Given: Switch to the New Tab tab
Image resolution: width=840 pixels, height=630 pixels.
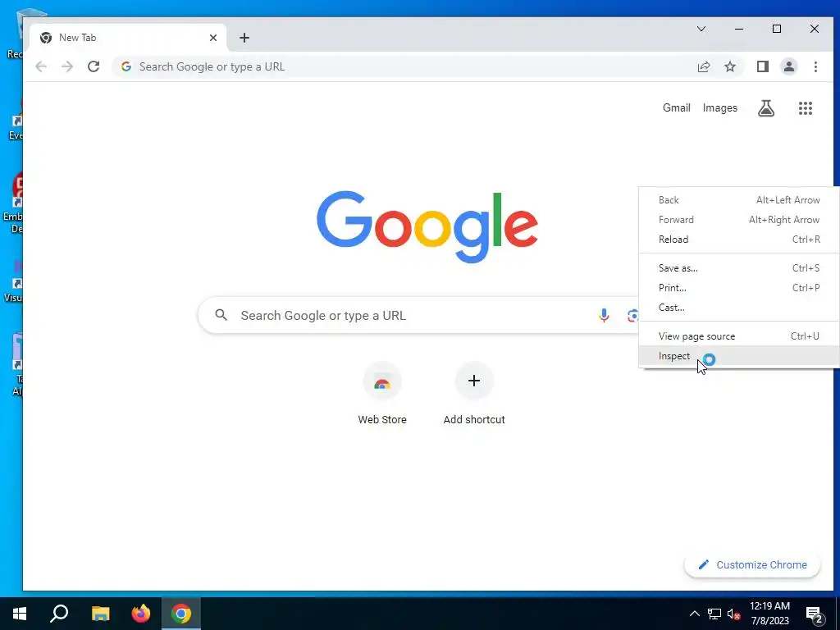Looking at the screenshot, I should tap(129, 38).
